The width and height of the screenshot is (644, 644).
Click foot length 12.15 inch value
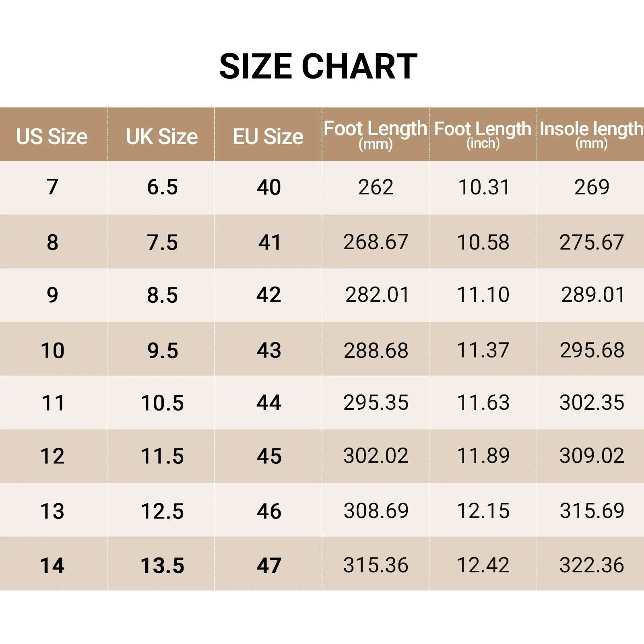[x=483, y=511]
